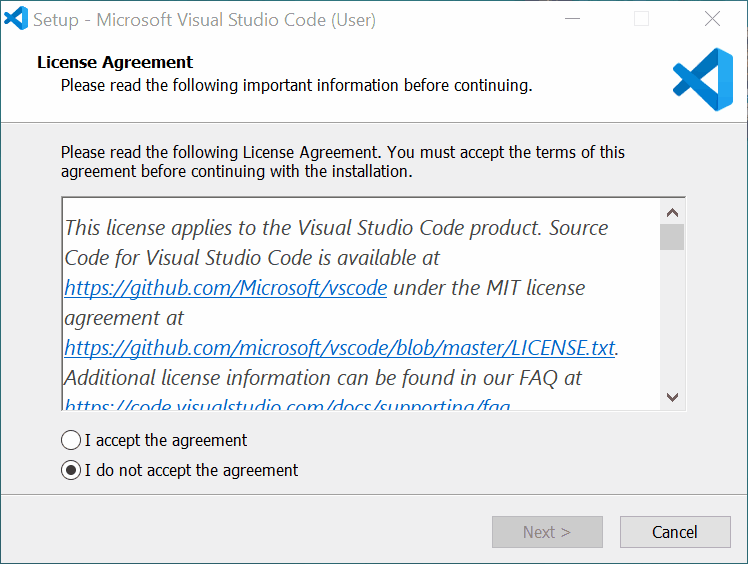Image resolution: width=748 pixels, height=564 pixels.
Task: Open the github.com/Microsoft/vscode link
Action: (225, 288)
